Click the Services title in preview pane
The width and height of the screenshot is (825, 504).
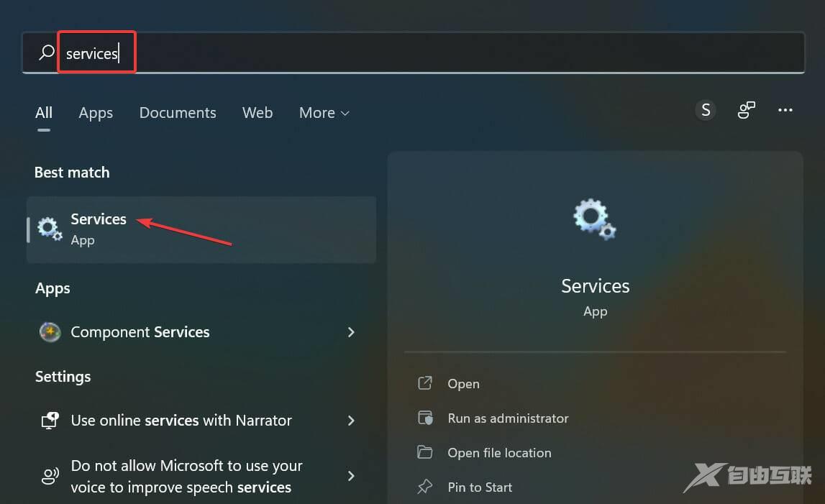point(595,286)
